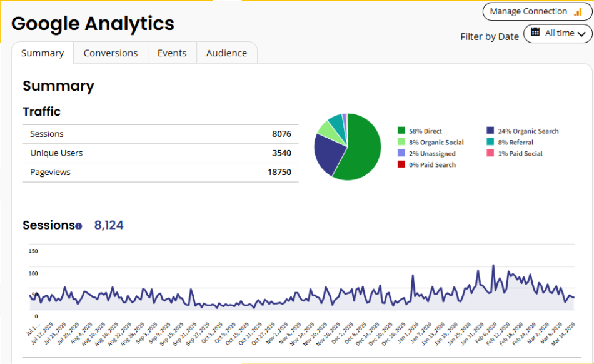Select the Summary tab

click(43, 53)
